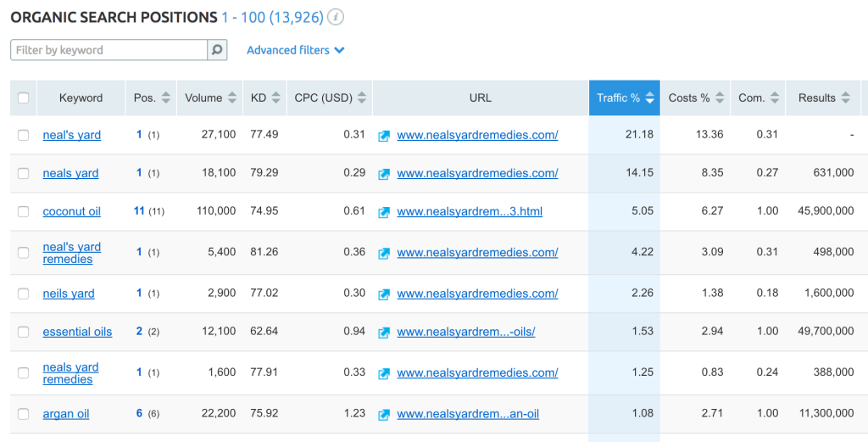868x442 pixels.
Task: Check the box for neils yard row
Action: (x=23, y=294)
